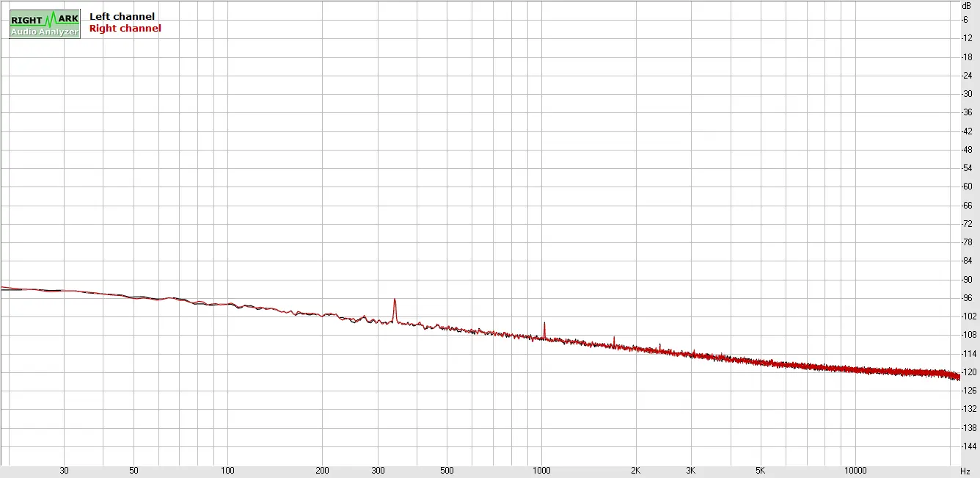Viewport: 980px width, 478px height.
Task: Select the Right channel legend label
Action: 125,29
